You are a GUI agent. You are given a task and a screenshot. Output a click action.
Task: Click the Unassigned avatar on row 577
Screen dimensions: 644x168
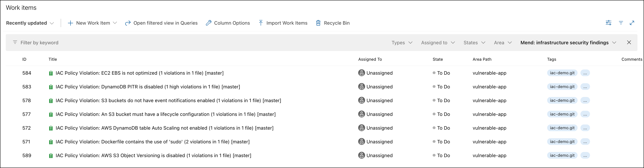[x=361, y=114]
